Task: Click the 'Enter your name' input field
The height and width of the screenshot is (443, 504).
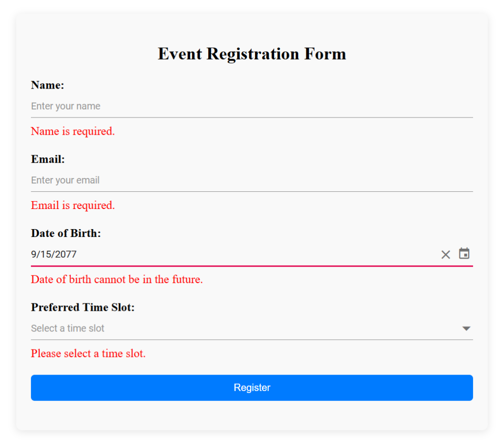Action: point(197,106)
